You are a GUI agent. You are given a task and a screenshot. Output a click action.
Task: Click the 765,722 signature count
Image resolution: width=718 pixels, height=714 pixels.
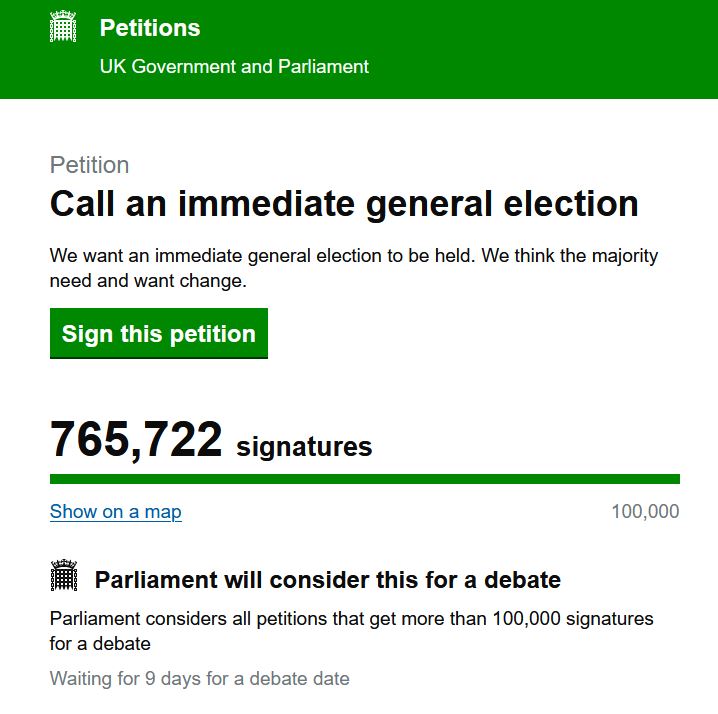coord(136,440)
